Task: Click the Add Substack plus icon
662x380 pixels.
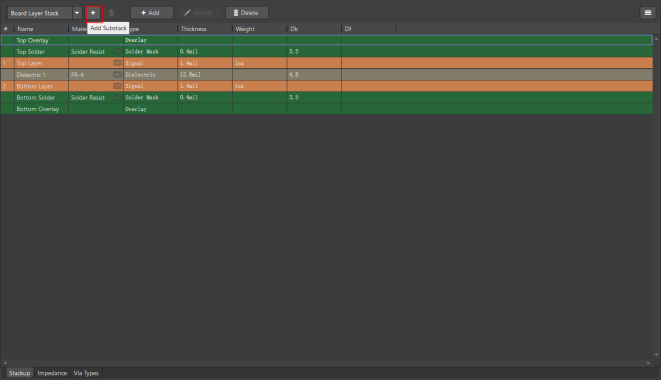Action: 93,13
